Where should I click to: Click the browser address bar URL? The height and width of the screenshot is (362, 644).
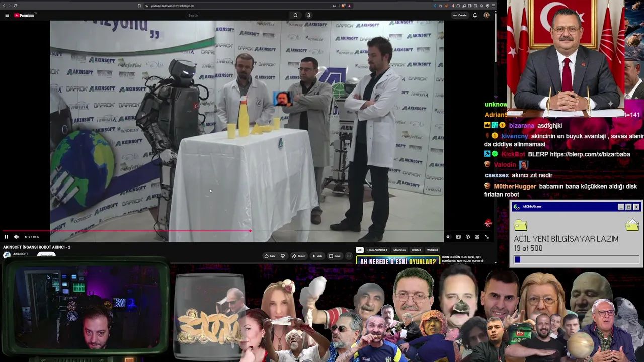(x=172, y=6)
